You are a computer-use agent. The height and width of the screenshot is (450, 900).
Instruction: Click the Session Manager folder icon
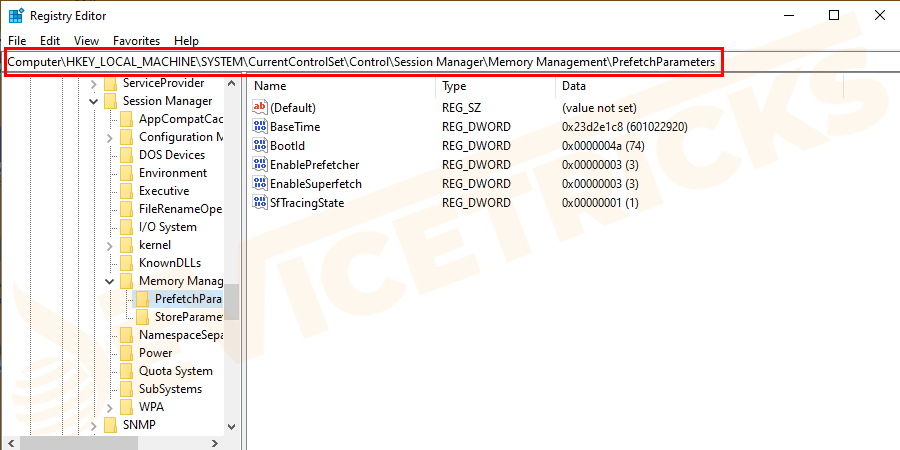(x=111, y=101)
